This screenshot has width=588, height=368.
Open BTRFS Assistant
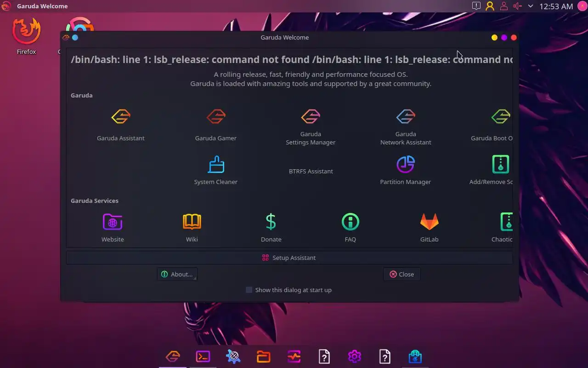click(311, 171)
